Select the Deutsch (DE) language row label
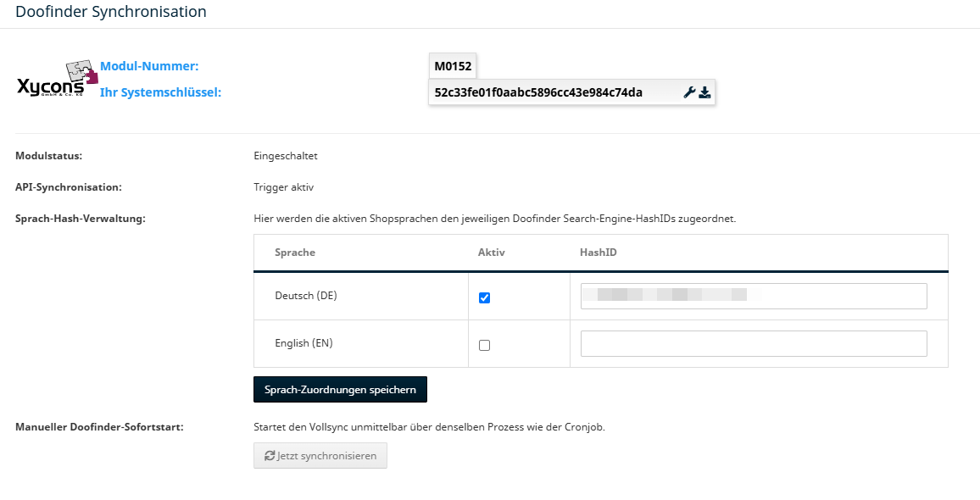This screenshot has height=500, width=980. pos(306,296)
